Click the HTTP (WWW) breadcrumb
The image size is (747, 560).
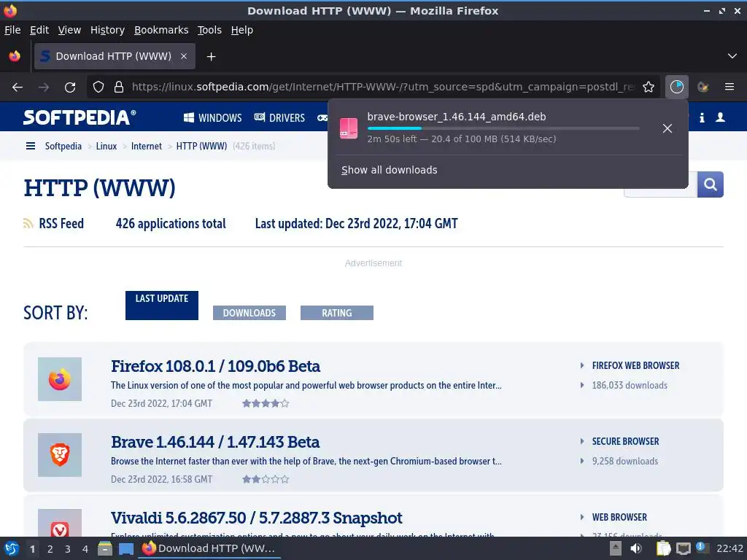click(201, 146)
